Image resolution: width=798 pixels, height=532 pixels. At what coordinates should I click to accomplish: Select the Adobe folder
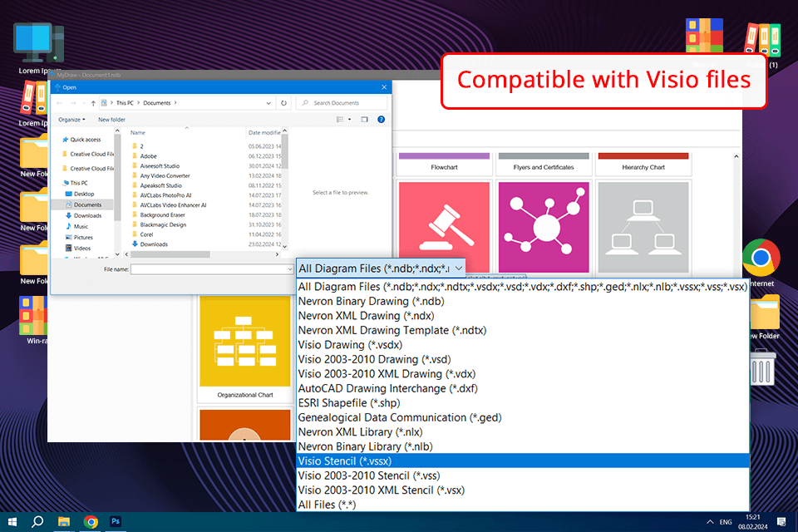pos(145,156)
